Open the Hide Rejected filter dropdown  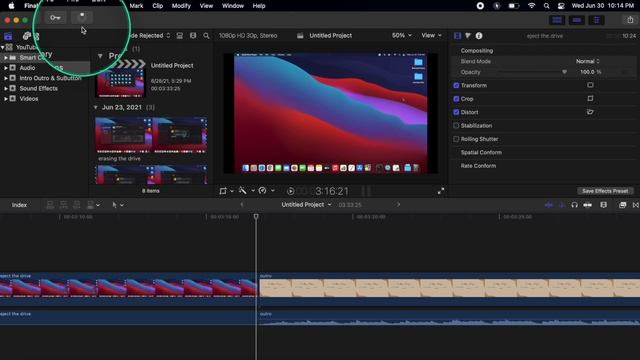149,36
